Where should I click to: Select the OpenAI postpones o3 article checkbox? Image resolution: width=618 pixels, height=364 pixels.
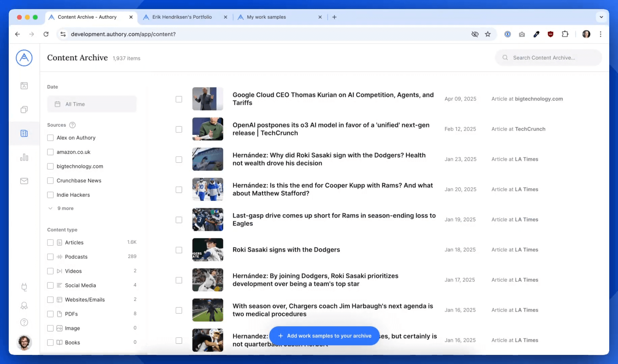tap(179, 129)
